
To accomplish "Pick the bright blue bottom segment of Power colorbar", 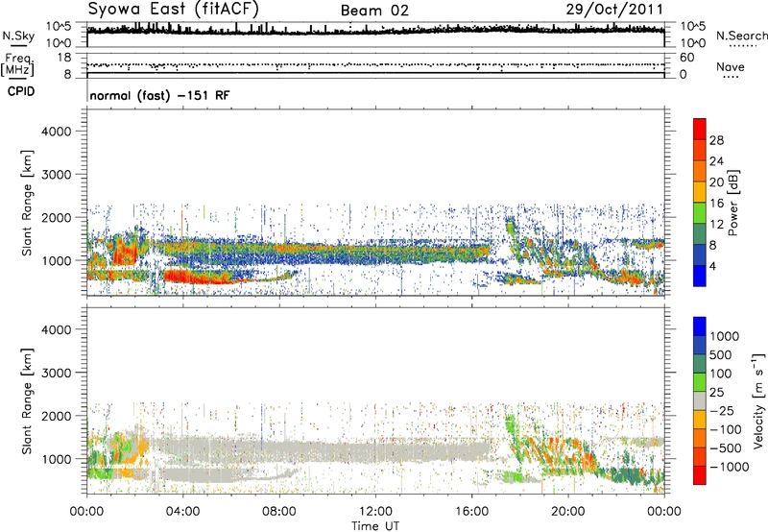I will tap(700, 276).
